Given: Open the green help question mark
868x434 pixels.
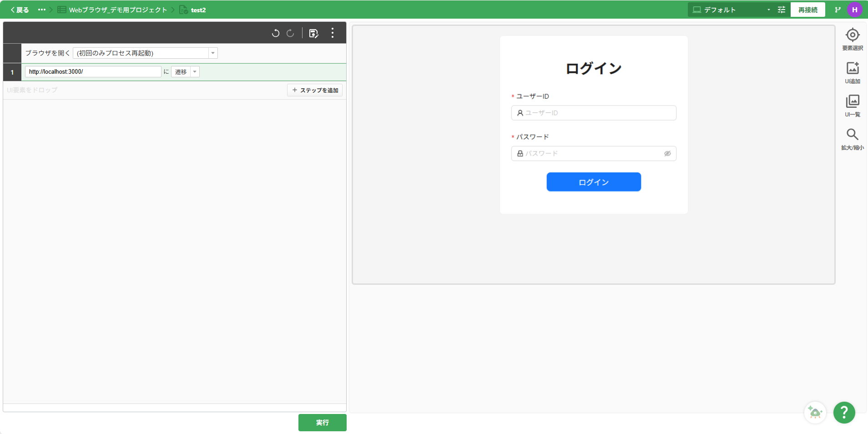Looking at the screenshot, I should [844, 413].
